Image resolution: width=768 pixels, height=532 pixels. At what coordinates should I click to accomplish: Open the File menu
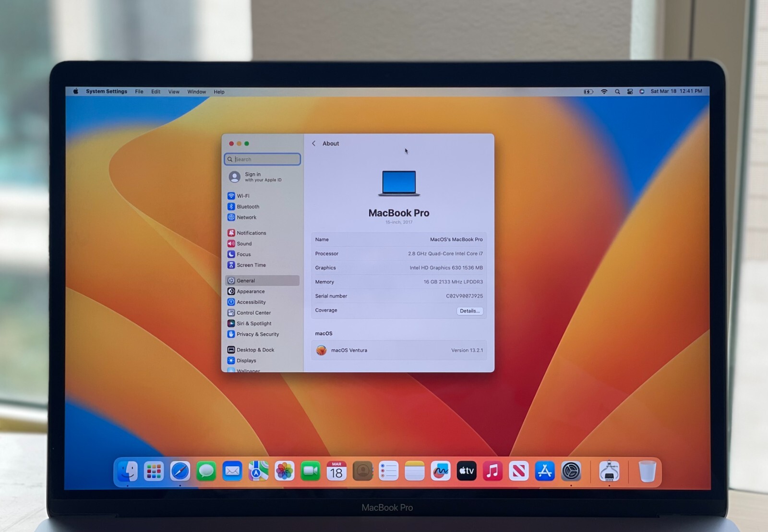point(139,91)
